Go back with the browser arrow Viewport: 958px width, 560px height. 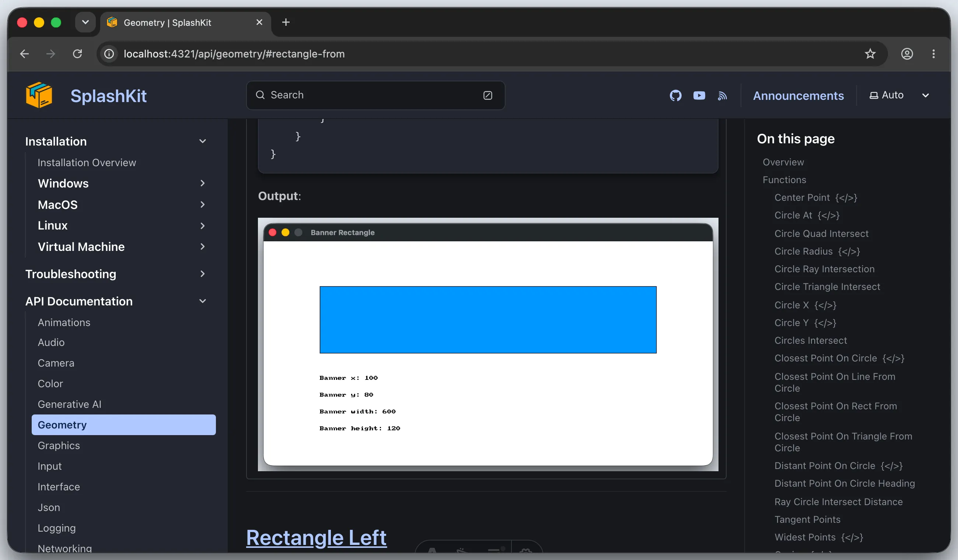coord(24,53)
